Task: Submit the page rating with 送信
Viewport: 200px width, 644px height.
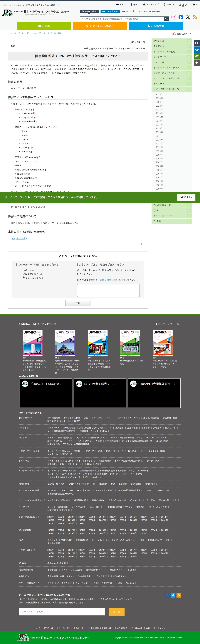Action: click(x=78, y=303)
